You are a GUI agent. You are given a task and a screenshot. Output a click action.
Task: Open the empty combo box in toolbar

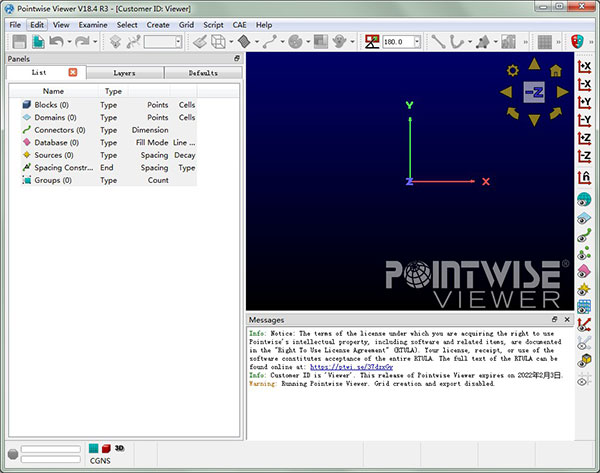[163, 42]
